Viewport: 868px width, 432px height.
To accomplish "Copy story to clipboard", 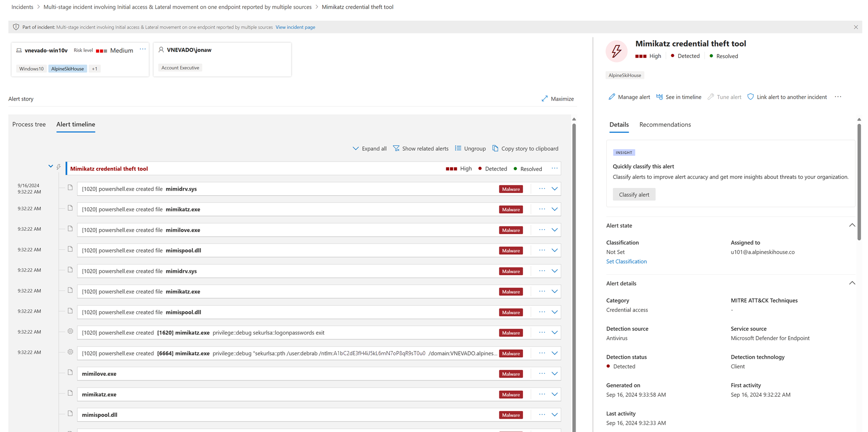I will [x=525, y=149].
